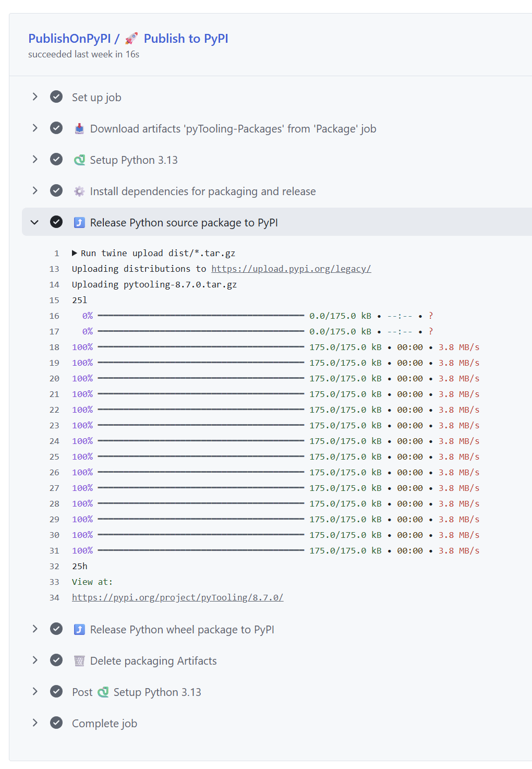Click the trash bin icon for Delete packaging Artifacts
Image resolution: width=532 pixels, height=769 pixels.
click(x=79, y=661)
